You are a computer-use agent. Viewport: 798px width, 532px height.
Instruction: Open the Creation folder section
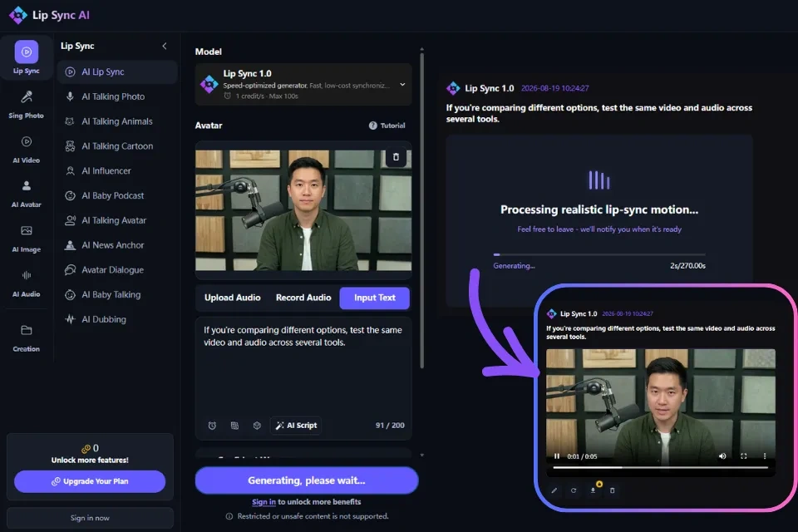pos(26,338)
